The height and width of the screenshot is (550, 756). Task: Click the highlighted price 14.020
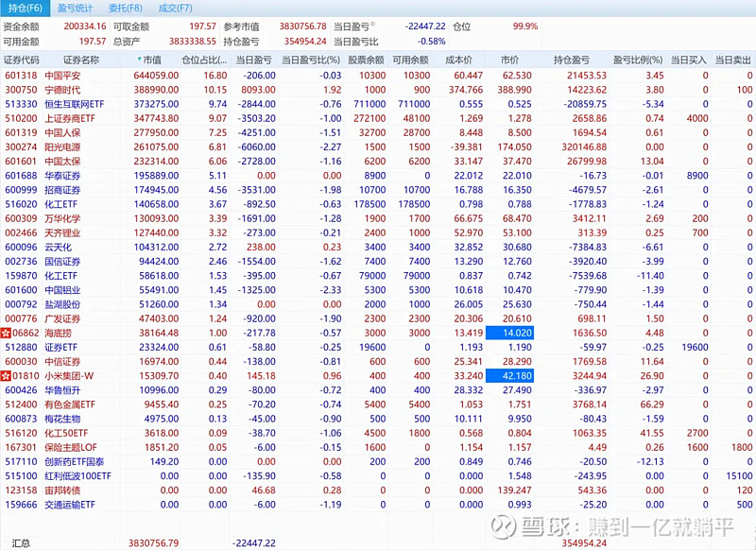tap(509, 333)
